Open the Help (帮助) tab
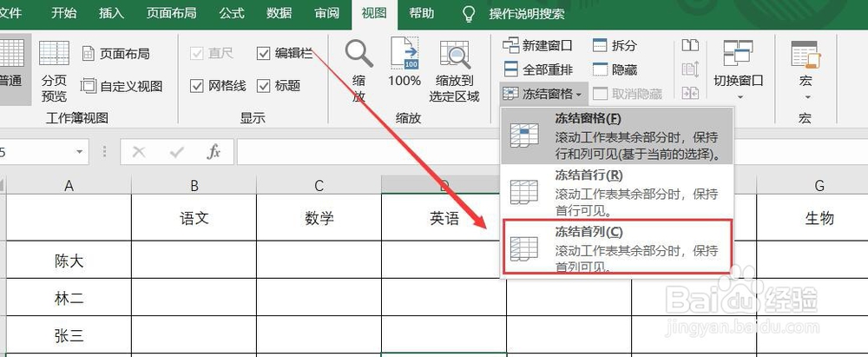This screenshot has width=868, height=357. point(422,13)
